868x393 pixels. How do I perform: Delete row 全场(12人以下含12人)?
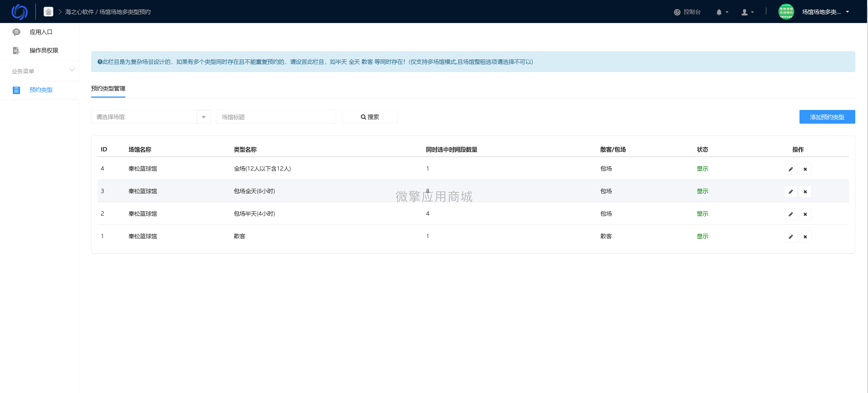[805, 169]
